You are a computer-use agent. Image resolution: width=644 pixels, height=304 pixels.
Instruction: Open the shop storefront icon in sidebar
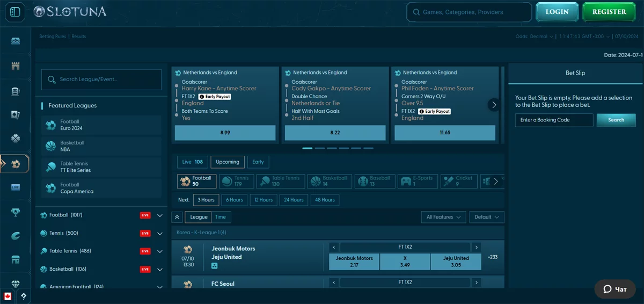tap(16, 260)
